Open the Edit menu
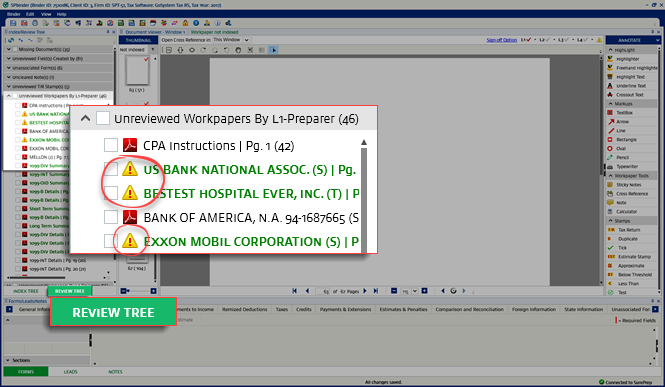 click(x=30, y=14)
